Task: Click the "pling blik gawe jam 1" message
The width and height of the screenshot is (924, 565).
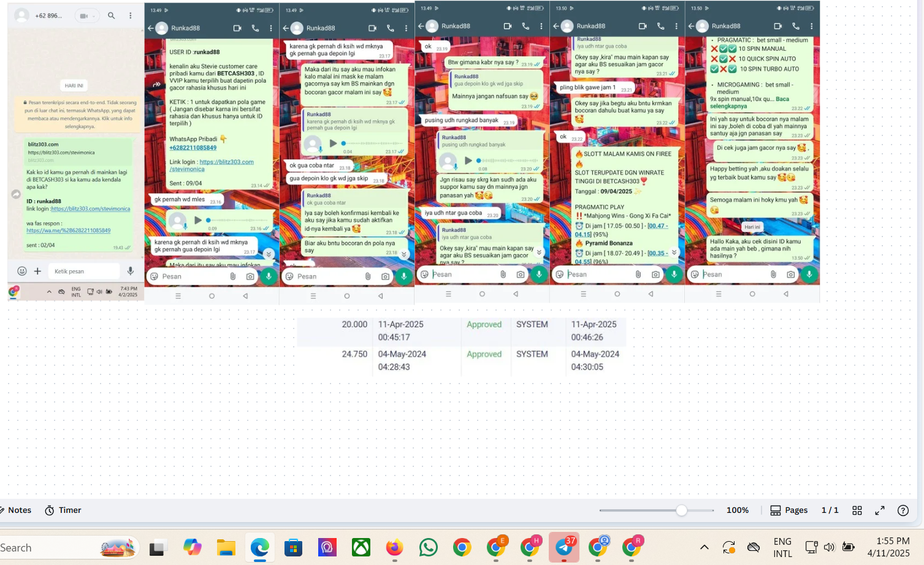Action: point(596,88)
